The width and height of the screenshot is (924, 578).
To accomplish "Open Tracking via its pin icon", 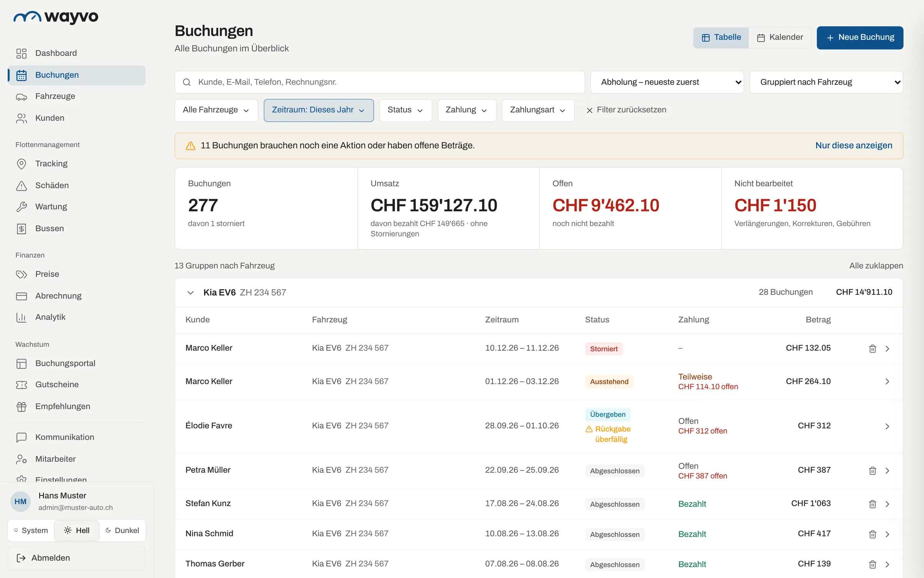I will pyautogui.click(x=21, y=164).
